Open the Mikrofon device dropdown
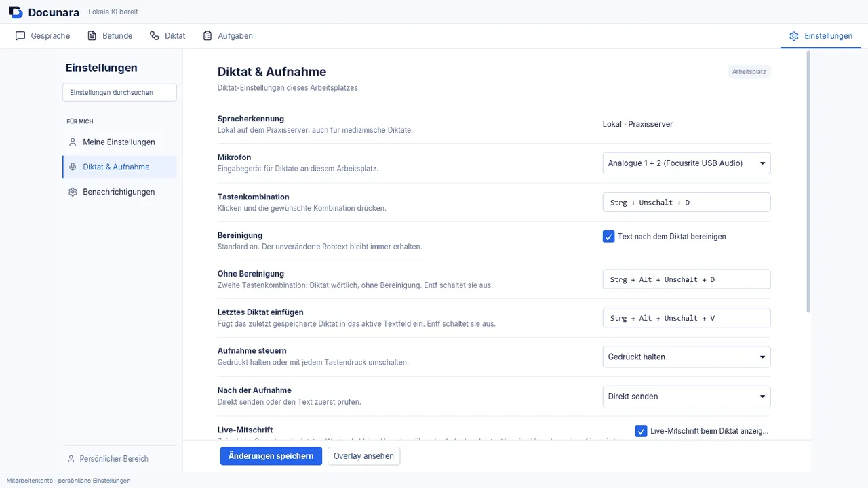 [686, 163]
